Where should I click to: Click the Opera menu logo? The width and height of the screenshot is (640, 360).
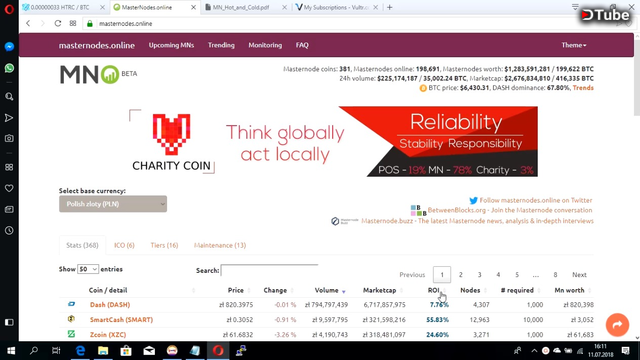tap(9, 8)
